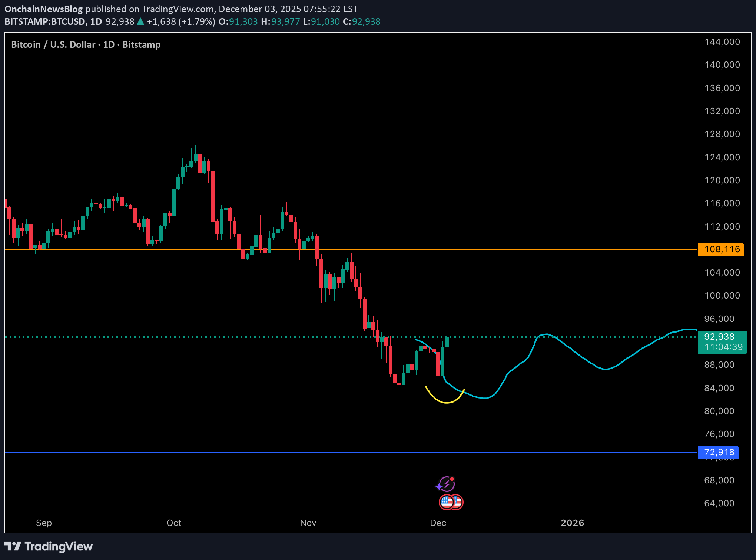Viewport: 756px width, 560px height.
Task: Click the red notification dot on the AI event icon
Action: 453,479
